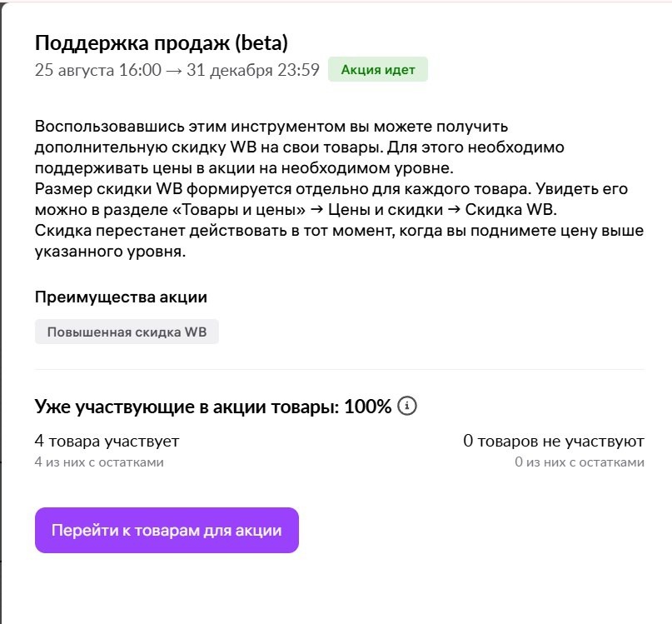The image size is (672, 624).
Task: Click the 100% participation progress value
Action: (368, 405)
